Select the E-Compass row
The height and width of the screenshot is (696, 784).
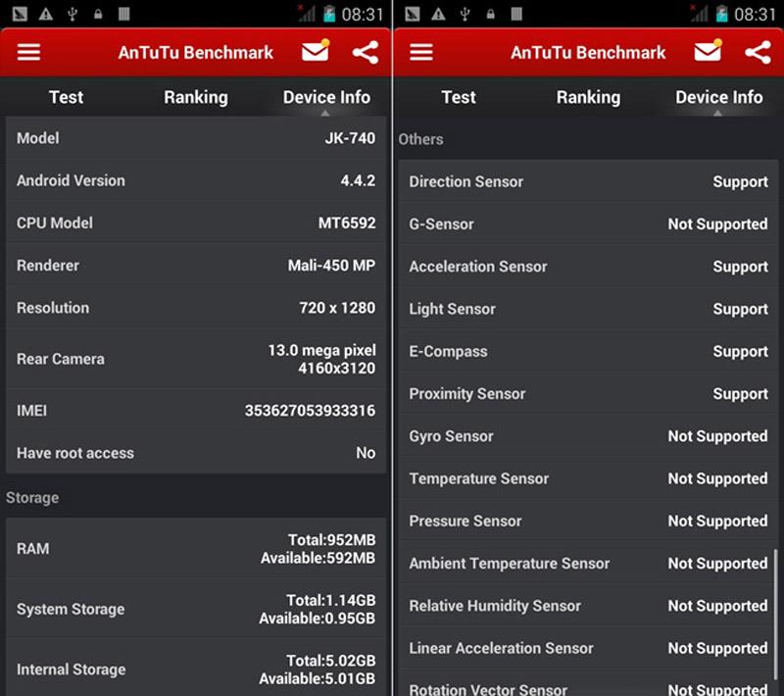(x=588, y=352)
